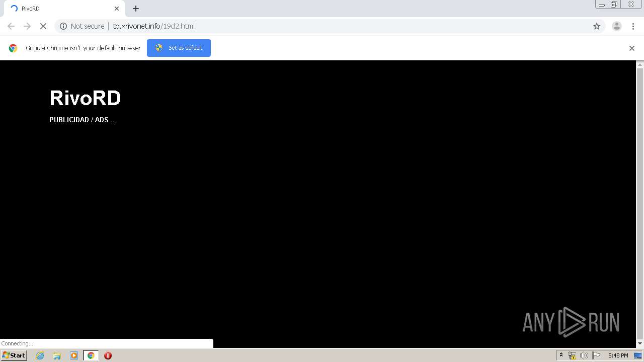Click Set as default button
The width and height of the screenshot is (644, 362).
pos(179,48)
